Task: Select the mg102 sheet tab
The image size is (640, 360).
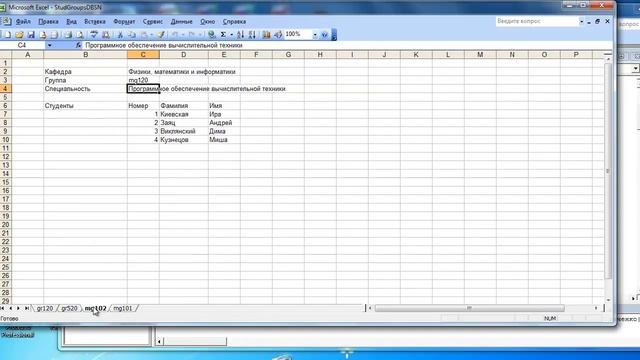Action: tap(95, 308)
